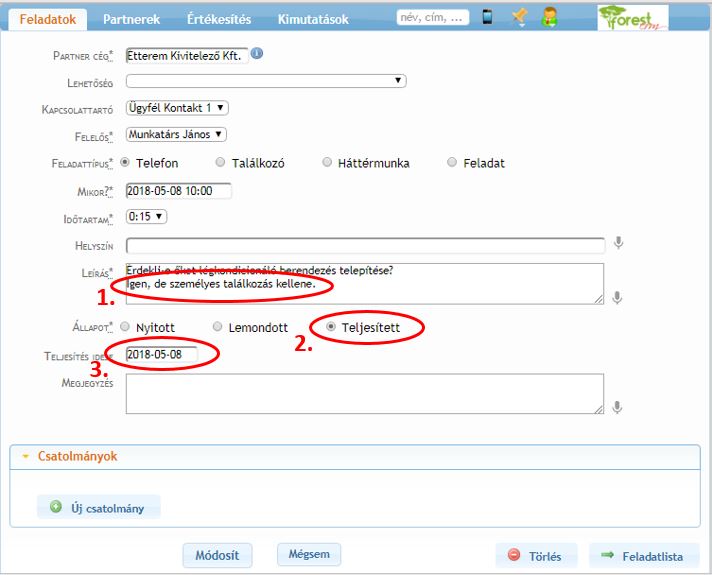This screenshot has height=575, width=712.
Task: Click the Módosít button
Action: click(x=217, y=555)
